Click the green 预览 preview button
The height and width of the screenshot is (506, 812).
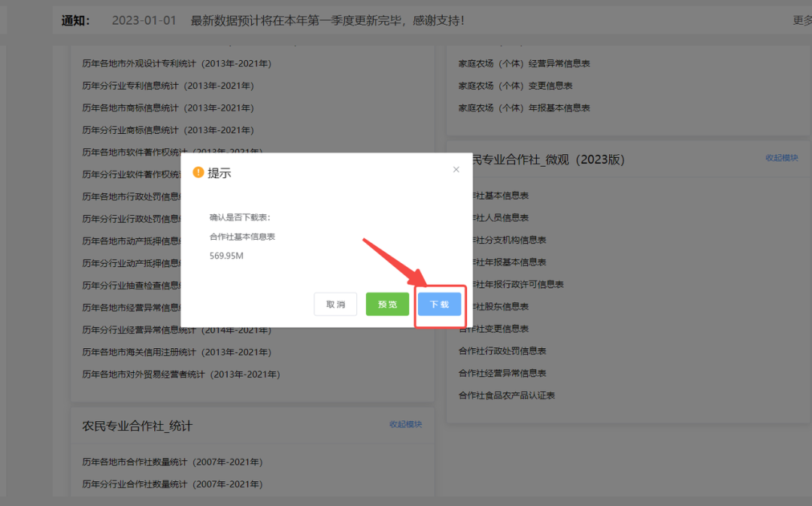pos(387,304)
